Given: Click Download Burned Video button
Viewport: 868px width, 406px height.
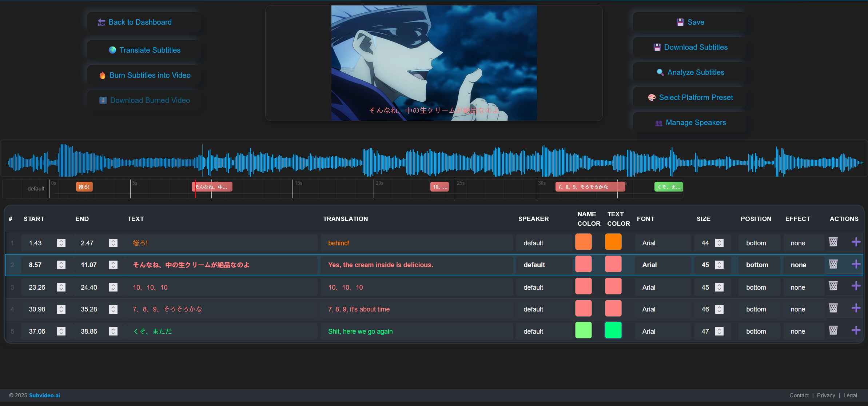Looking at the screenshot, I should coord(144,100).
